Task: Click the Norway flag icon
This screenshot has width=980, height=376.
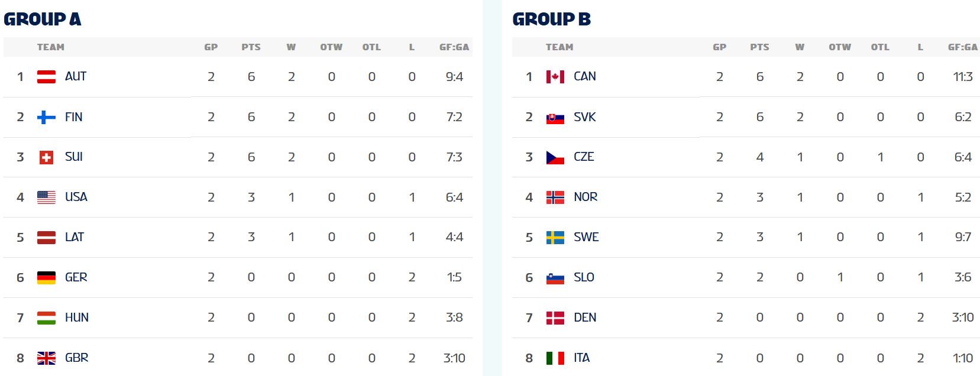Action: tap(555, 197)
